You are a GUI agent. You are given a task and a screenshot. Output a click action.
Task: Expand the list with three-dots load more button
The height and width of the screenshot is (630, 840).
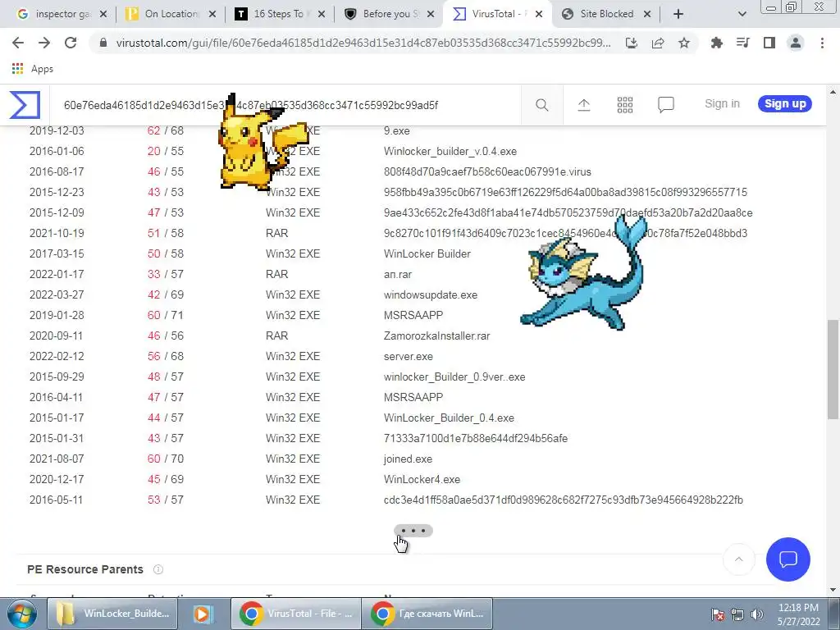pos(413,531)
